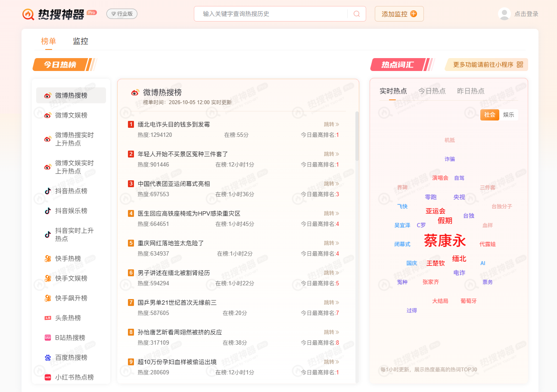The image size is (557, 392).
Task: Select the 今日热点 tab
Action: (432, 91)
